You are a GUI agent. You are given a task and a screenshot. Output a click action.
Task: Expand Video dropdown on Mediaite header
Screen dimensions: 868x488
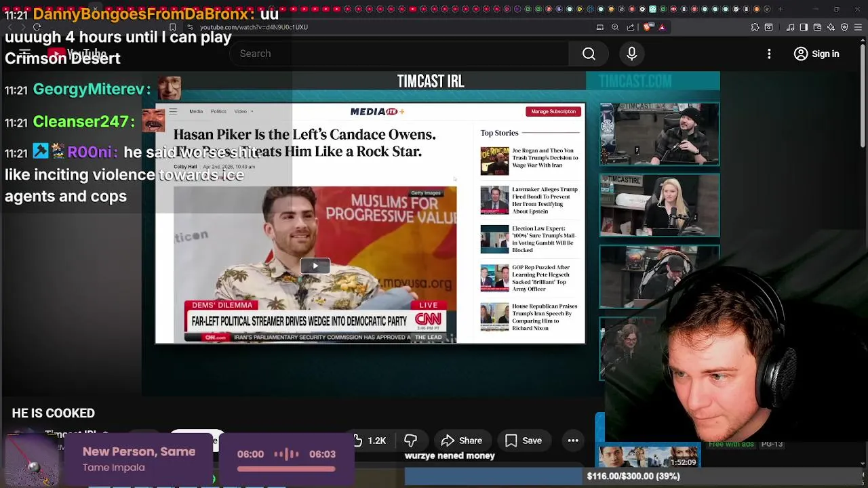[x=243, y=111]
